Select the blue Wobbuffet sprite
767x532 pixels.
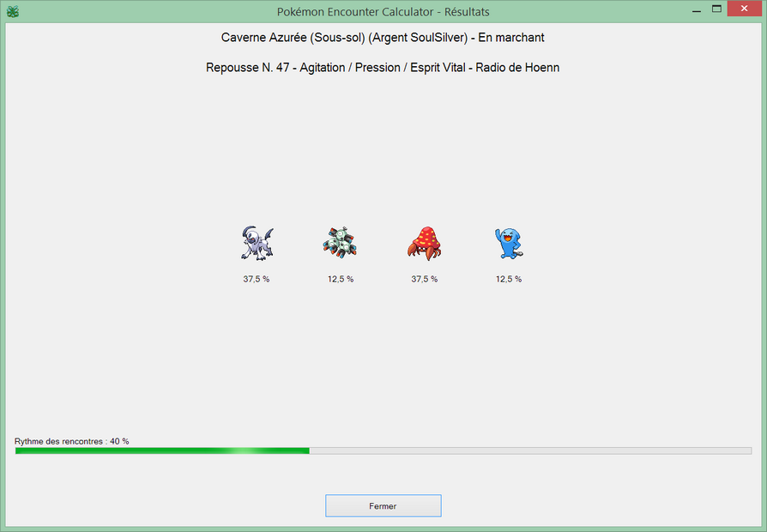click(x=508, y=243)
